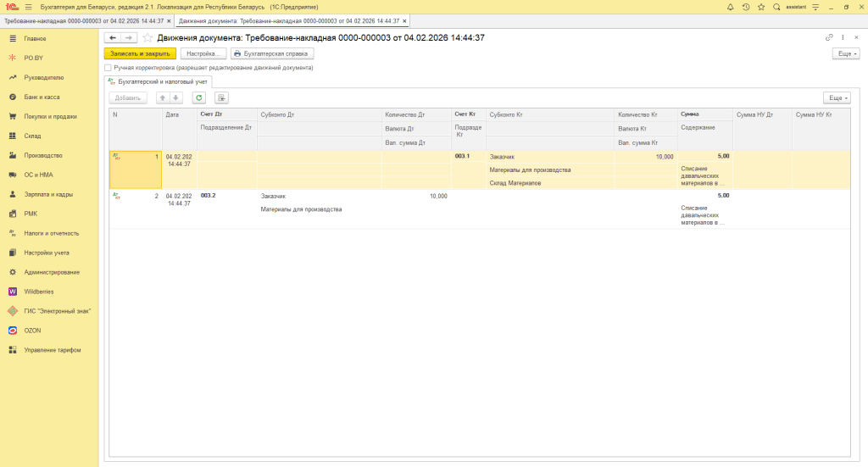Click the favorites star in title bar

tap(759, 7)
